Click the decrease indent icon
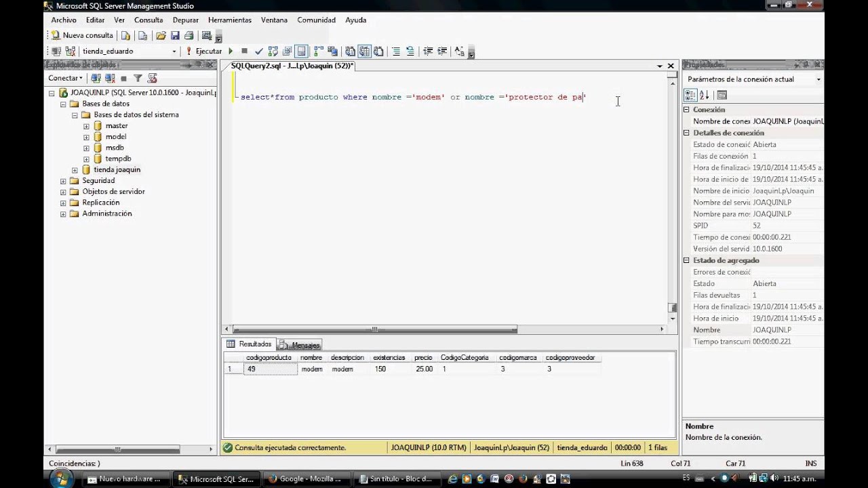Viewport: 868px width, 488px height. tap(427, 51)
